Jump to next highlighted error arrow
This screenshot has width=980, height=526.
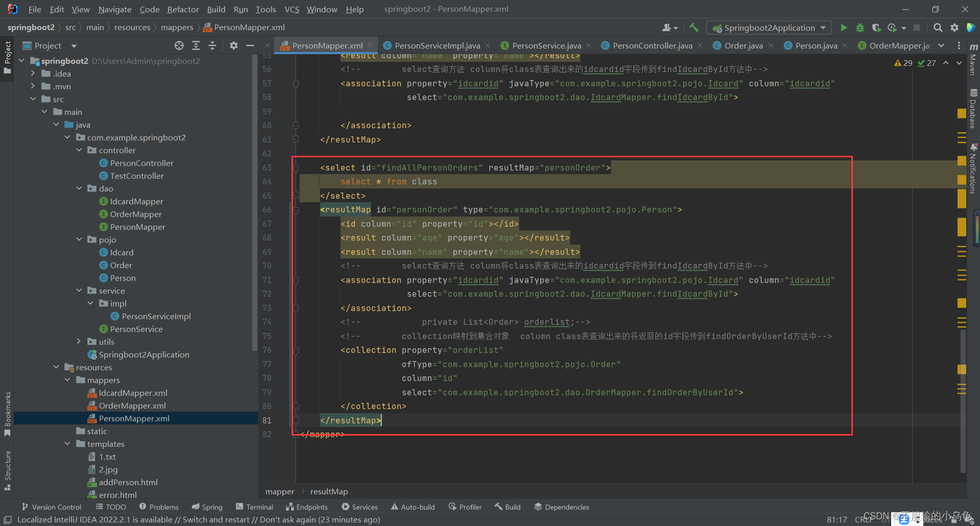[x=959, y=63]
